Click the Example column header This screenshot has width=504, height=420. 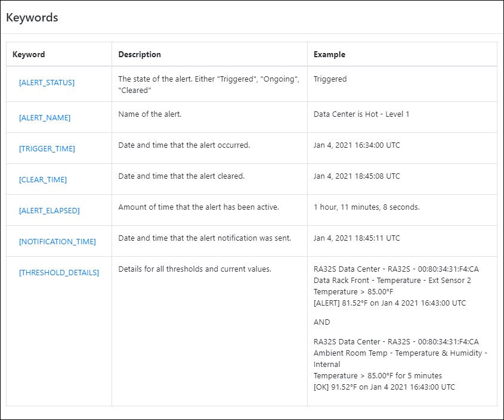329,54
